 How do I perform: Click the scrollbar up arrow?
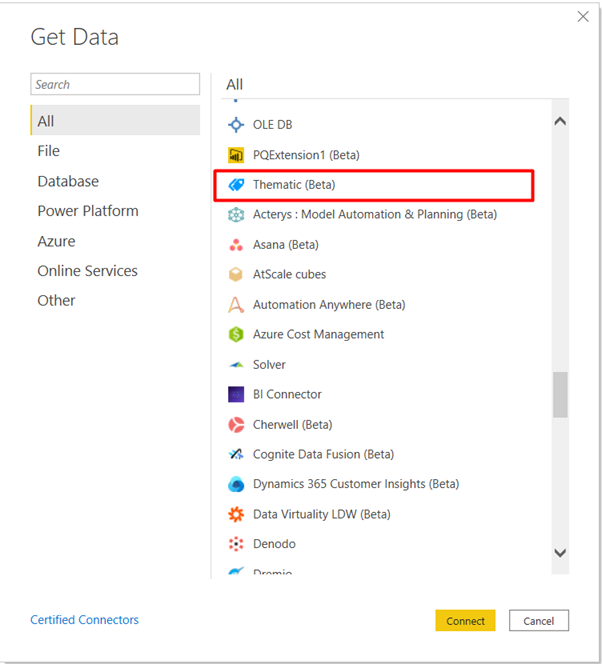coord(560,122)
